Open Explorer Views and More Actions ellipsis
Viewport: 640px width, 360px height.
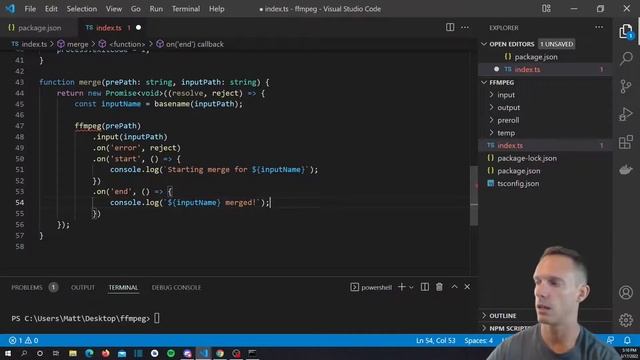[x=599, y=27]
